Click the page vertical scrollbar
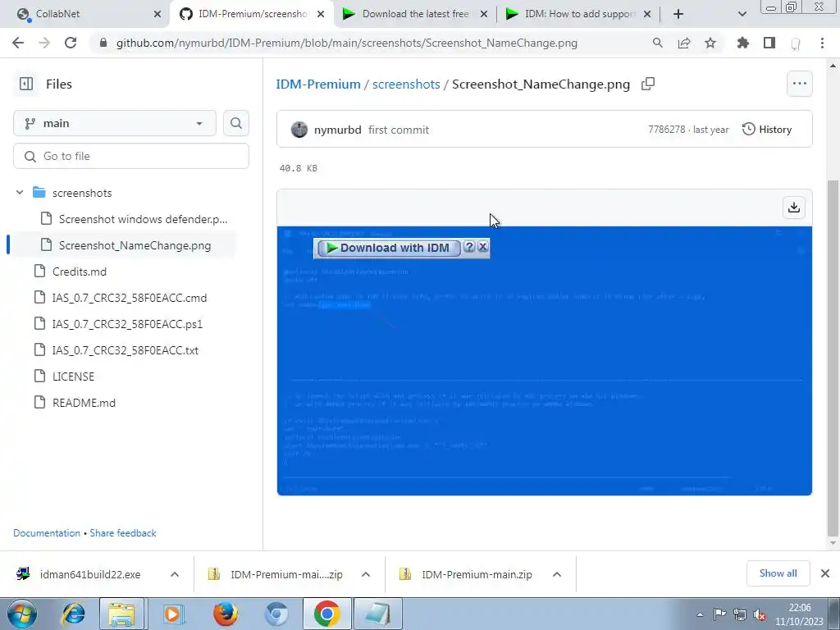 click(833, 358)
